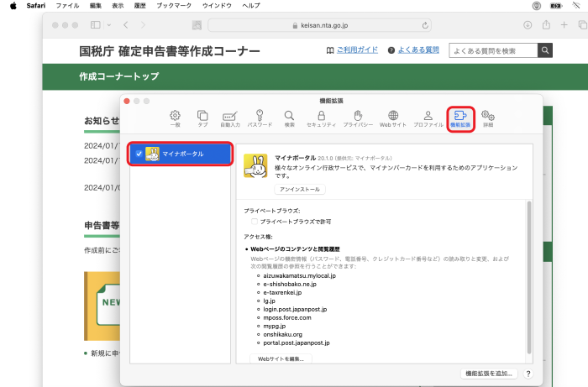Toggle the マイナポータル extension checkbox
This screenshot has height=387, width=588.
coord(139,154)
